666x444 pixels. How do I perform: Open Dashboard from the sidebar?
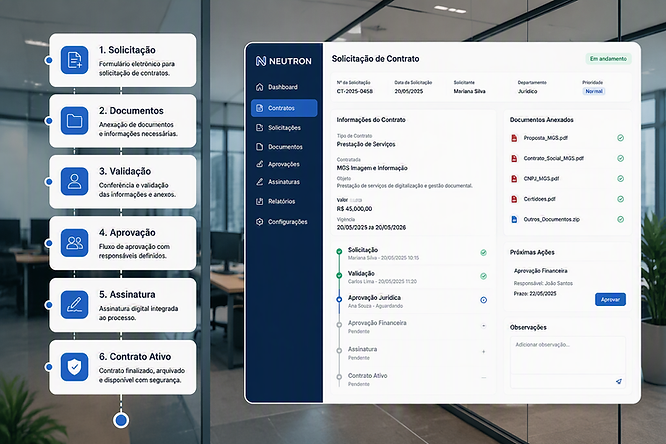[x=284, y=87]
